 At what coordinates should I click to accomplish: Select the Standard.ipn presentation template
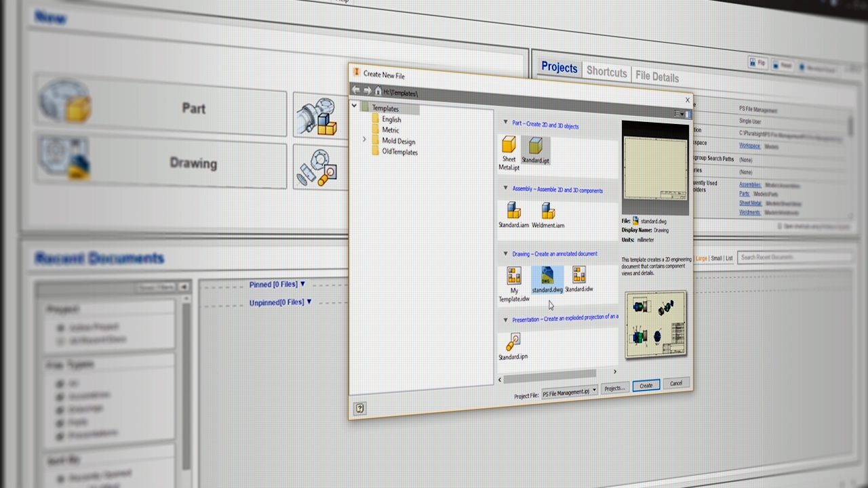coord(513,346)
